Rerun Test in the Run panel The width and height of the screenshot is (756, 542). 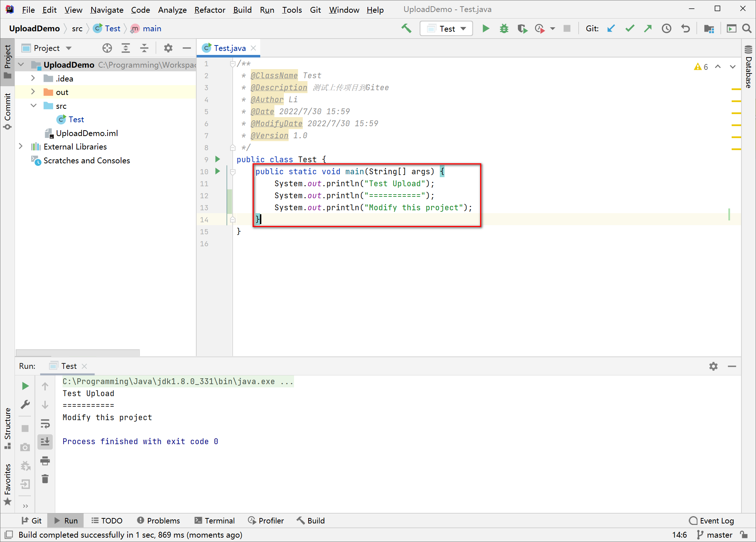[25, 386]
